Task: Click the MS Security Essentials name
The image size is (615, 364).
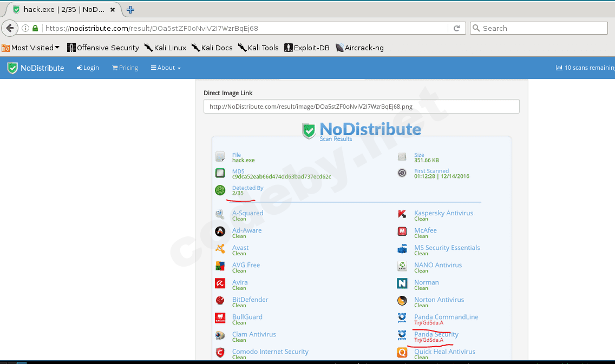Action: pos(447,248)
